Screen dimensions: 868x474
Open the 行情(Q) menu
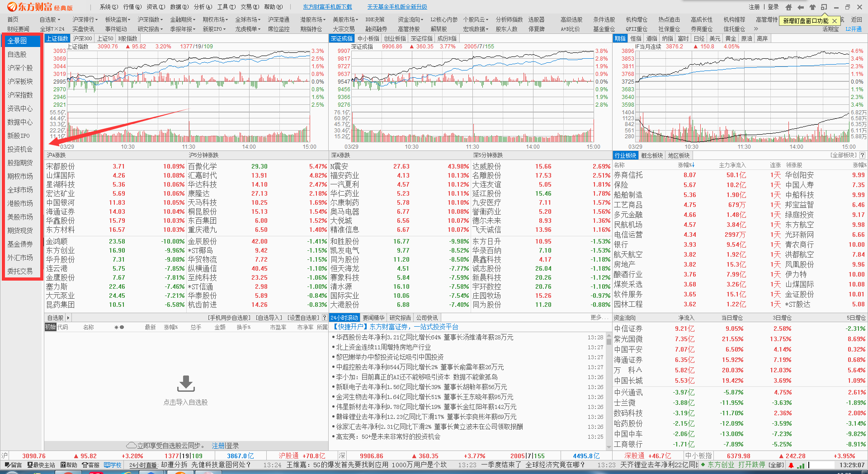pos(132,7)
